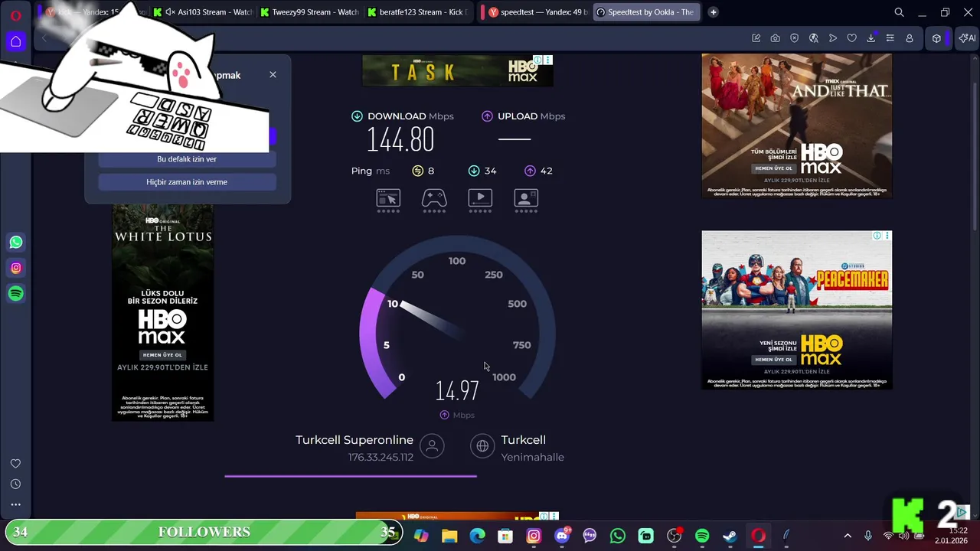Open the And Just Like That ad
Screen dimensions: 980x551
[x=797, y=126]
